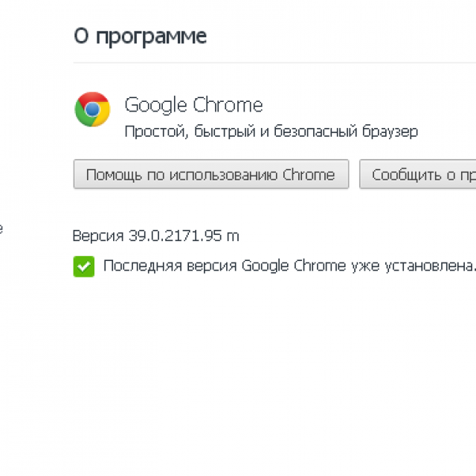
Task: Click the "О программе" page heading
Action: (140, 35)
